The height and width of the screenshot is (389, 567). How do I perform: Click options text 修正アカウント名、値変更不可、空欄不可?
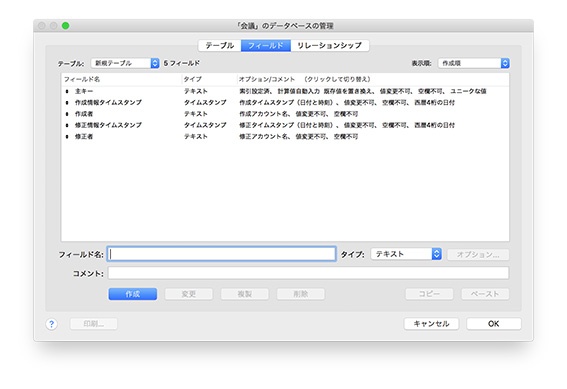click(x=299, y=137)
